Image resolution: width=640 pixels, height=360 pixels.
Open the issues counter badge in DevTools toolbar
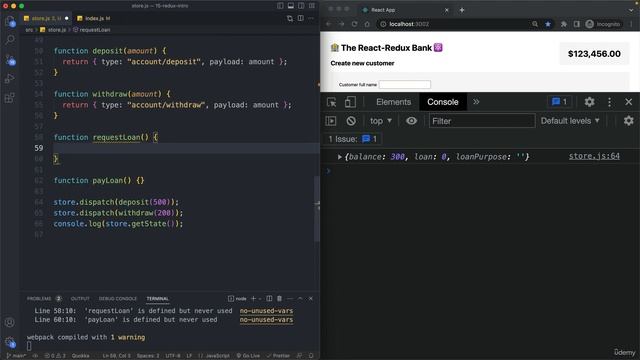click(560, 102)
